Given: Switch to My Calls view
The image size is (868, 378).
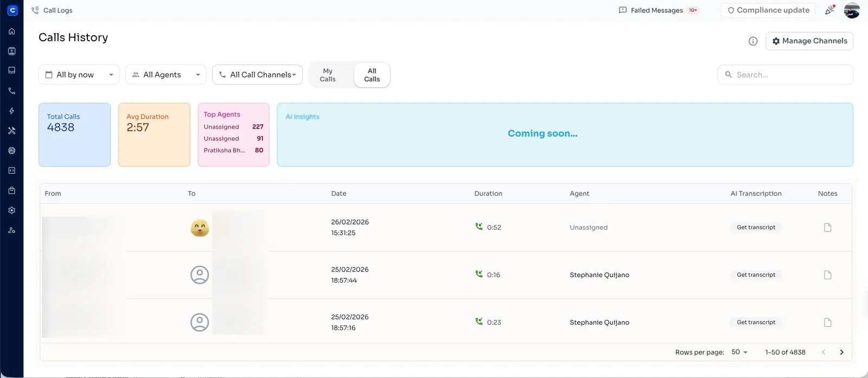Looking at the screenshot, I should 328,75.
